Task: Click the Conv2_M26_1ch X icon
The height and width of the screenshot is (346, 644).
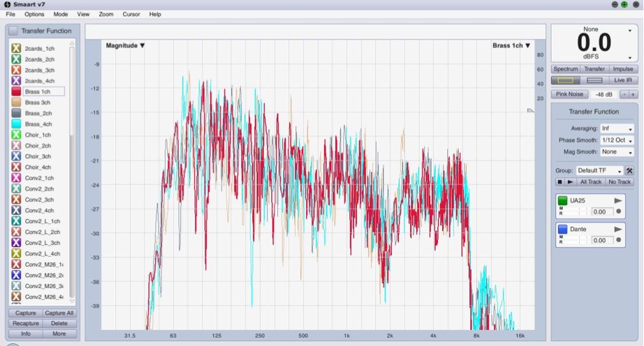Action: click(x=16, y=264)
